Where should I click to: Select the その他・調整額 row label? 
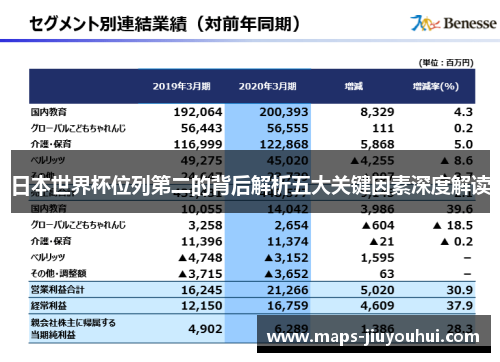click(59, 274)
